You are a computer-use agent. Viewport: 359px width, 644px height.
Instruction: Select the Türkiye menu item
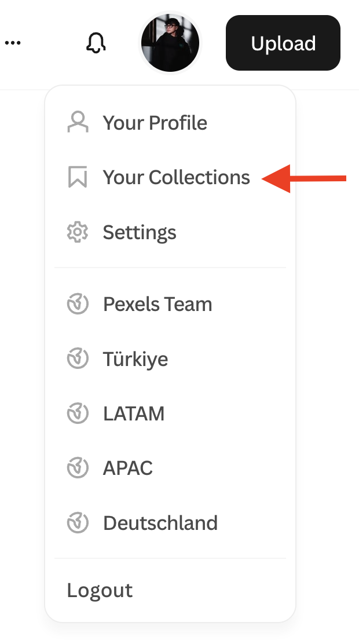pyautogui.click(x=135, y=359)
